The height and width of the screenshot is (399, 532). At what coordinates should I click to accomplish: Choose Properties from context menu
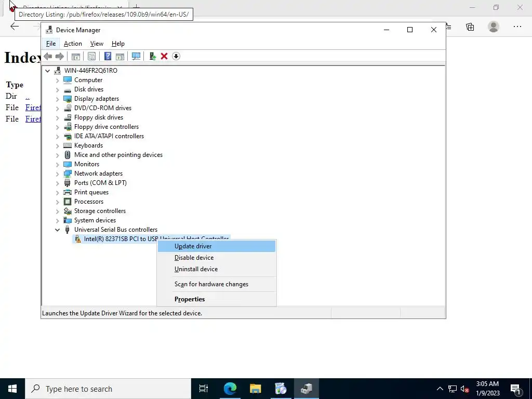(217, 299)
